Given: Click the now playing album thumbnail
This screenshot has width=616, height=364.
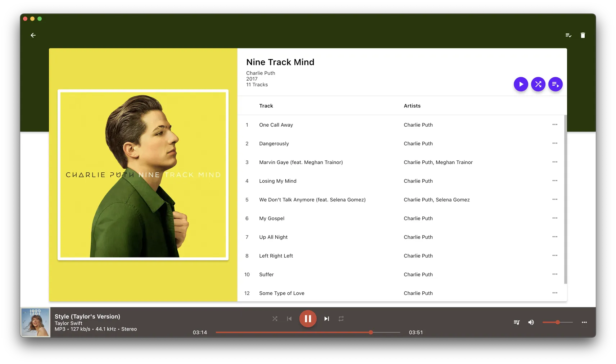Looking at the screenshot, I should click(x=35, y=322).
